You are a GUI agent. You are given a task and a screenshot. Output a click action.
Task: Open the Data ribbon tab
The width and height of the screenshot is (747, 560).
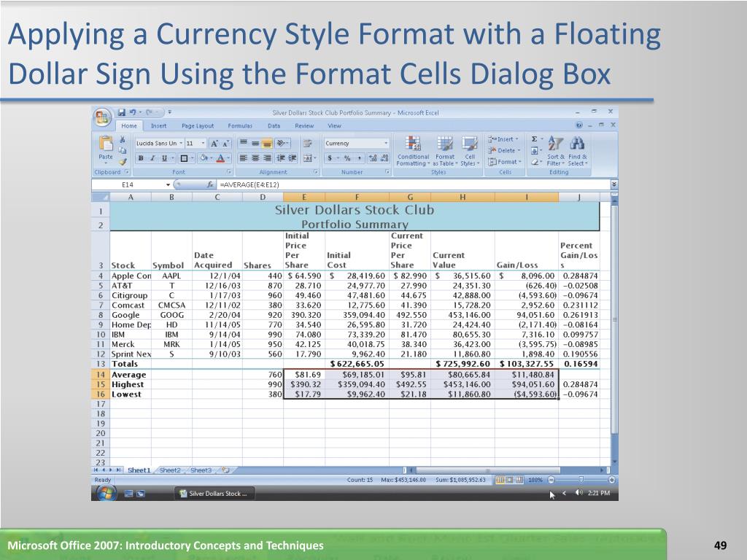(274, 125)
